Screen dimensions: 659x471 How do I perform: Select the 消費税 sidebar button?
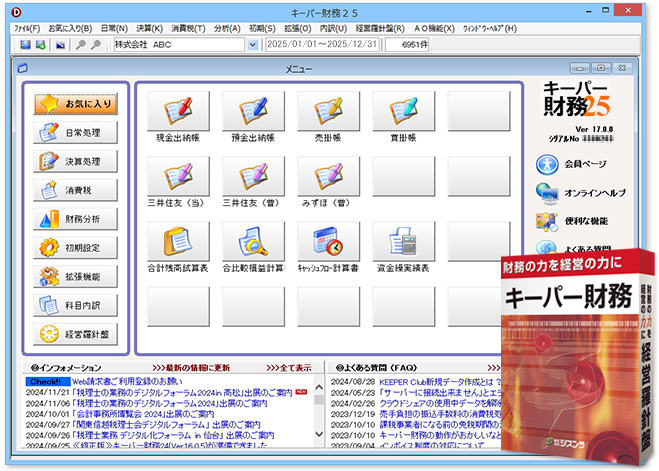[x=76, y=190]
